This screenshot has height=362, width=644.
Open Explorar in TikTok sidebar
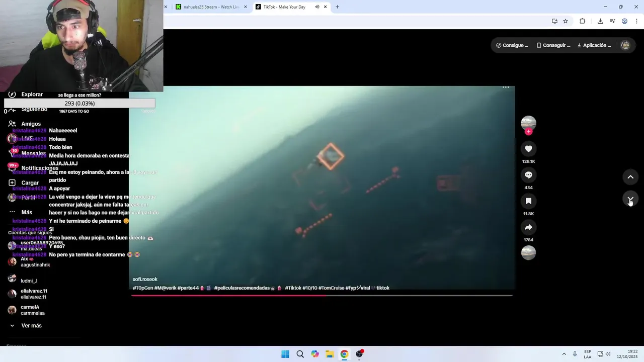point(32,95)
